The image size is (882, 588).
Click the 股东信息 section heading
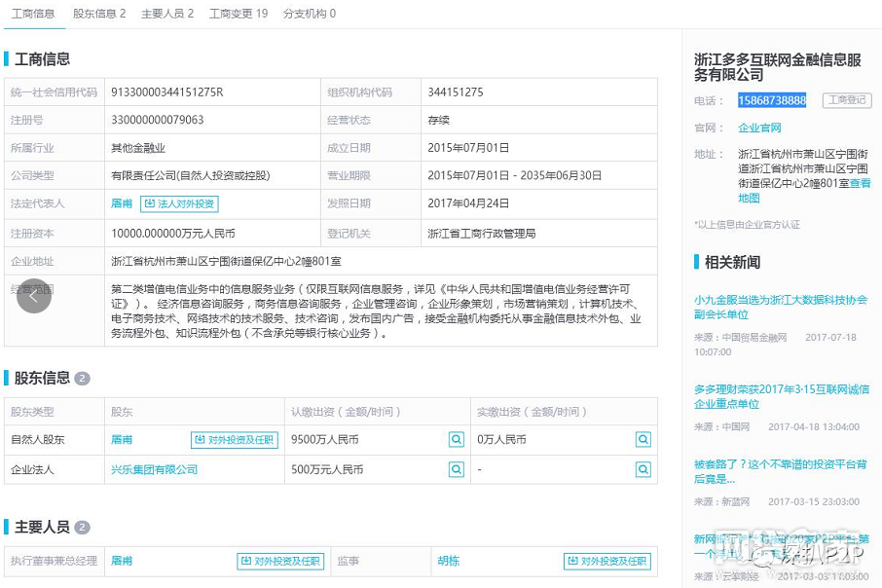tap(42, 378)
